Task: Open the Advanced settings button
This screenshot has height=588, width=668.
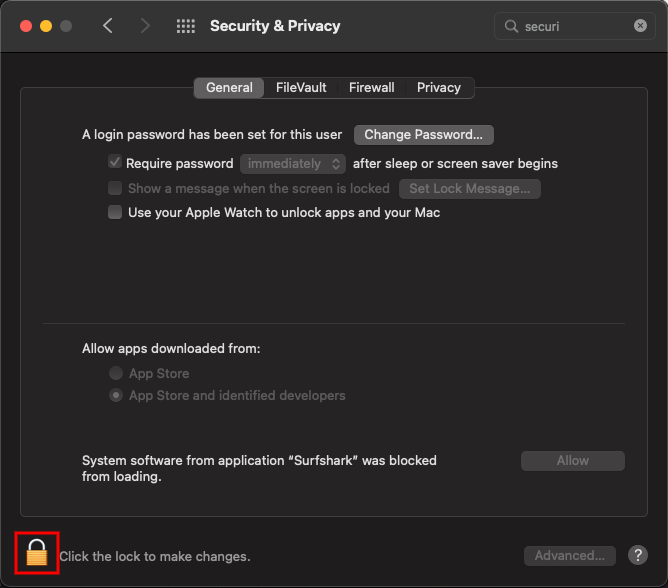Action: point(570,556)
